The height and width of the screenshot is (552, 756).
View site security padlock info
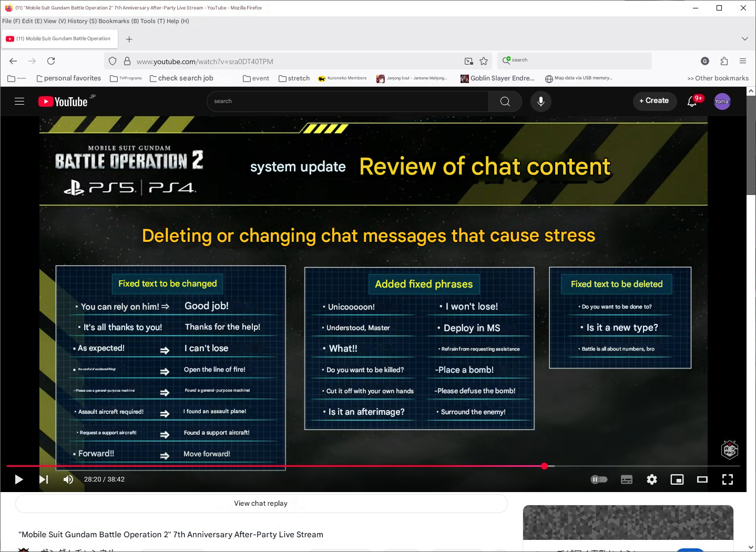127,61
